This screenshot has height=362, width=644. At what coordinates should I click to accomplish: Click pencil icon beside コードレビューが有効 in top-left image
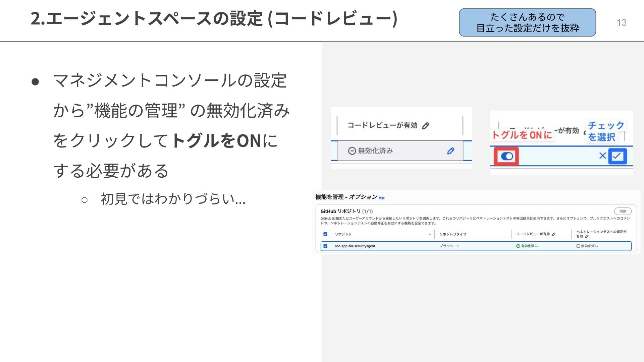(x=425, y=126)
